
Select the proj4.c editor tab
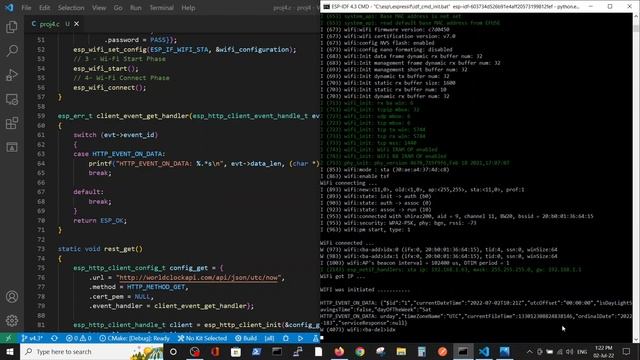[x=53, y=24]
